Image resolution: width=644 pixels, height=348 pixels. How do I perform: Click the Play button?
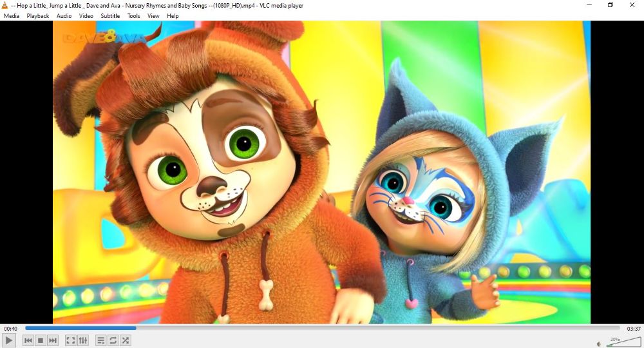[x=8, y=340]
